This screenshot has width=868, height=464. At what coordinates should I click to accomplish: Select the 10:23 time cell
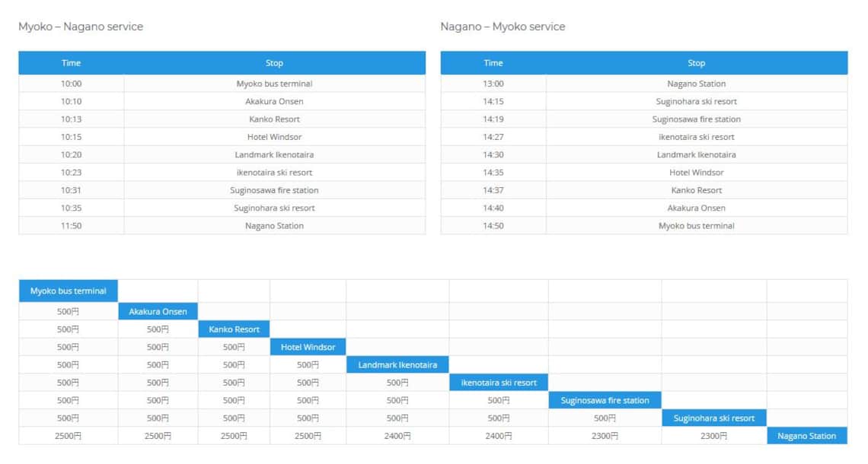72,172
